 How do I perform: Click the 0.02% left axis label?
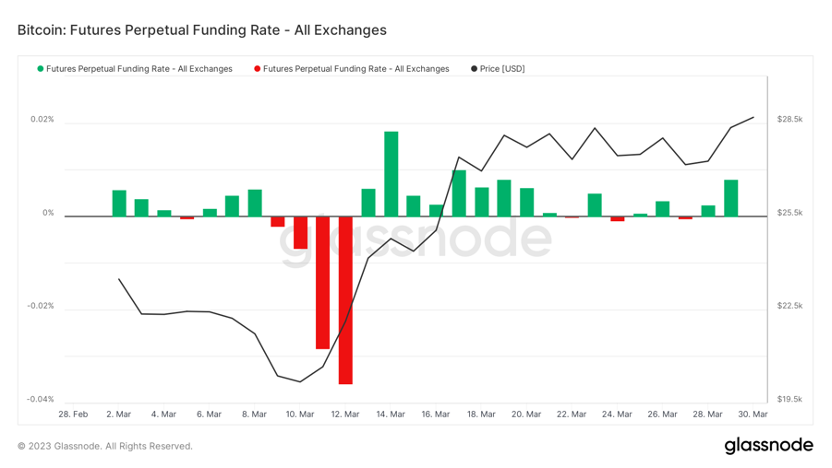pyautogui.click(x=42, y=120)
